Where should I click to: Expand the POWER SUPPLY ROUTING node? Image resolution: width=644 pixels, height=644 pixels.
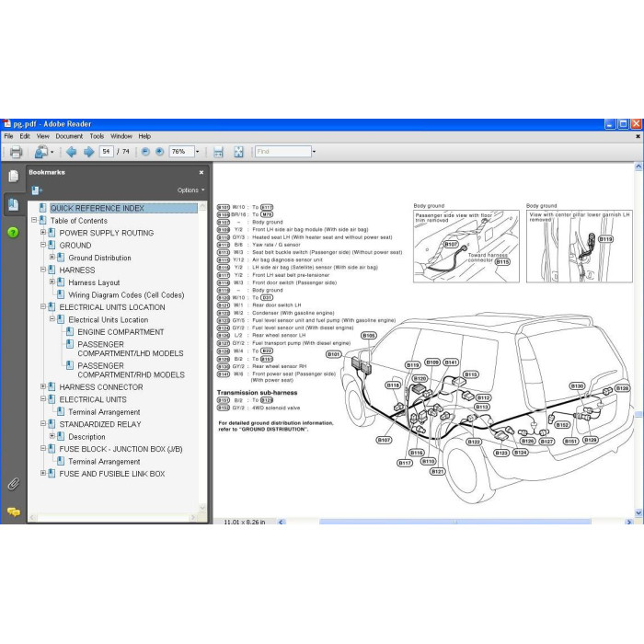click(x=43, y=233)
